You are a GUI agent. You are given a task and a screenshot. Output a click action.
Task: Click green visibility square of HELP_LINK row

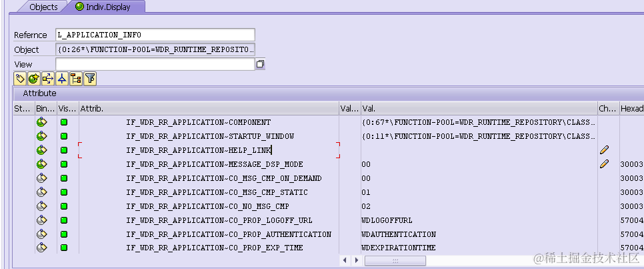point(63,150)
